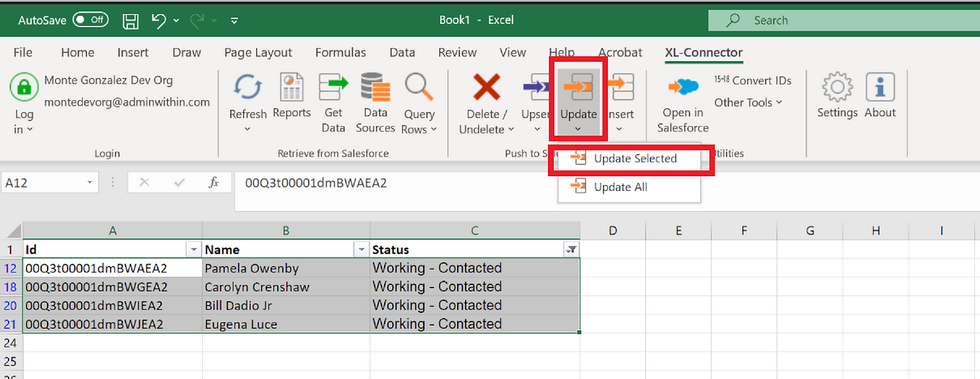The height and width of the screenshot is (379, 980).
Task: Switch to the Formulas ribbon tab
Action: click(x=340, y=52)
